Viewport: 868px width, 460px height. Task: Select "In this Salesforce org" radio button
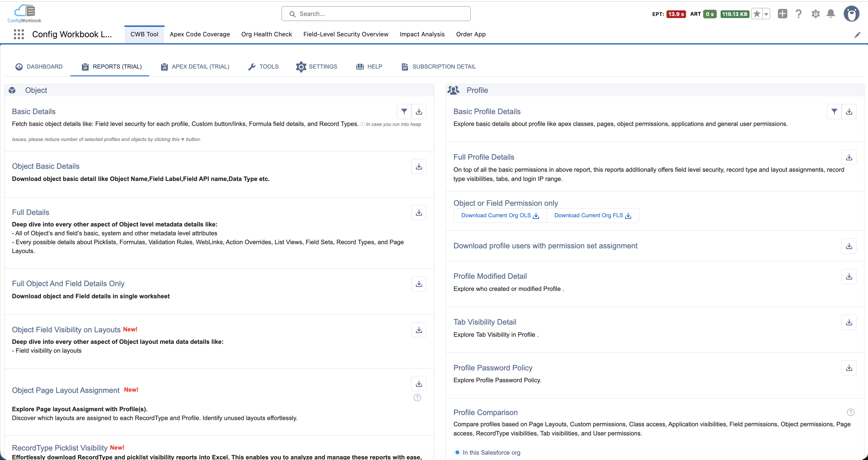457,452
